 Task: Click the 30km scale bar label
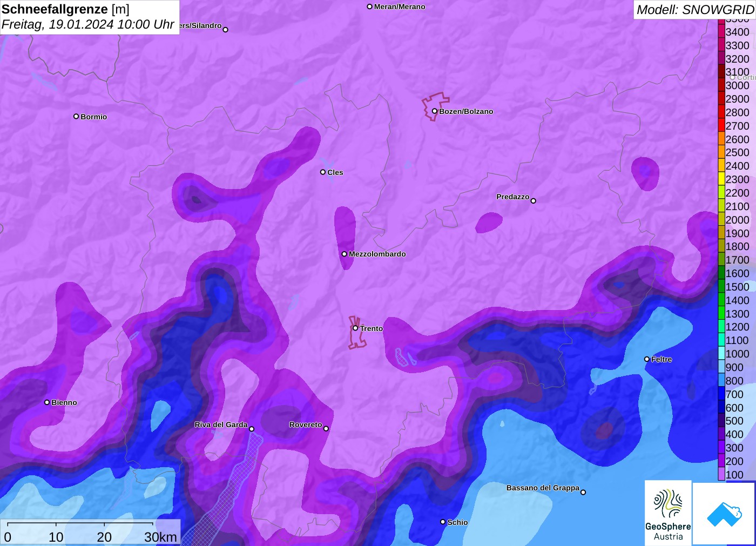(x=160, y=537)
